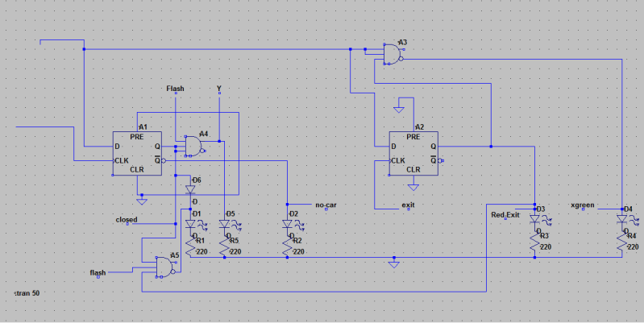This screenshot has width=644, height=323.
Task: Click the '220' value of R5
Action: click(235, 252)
